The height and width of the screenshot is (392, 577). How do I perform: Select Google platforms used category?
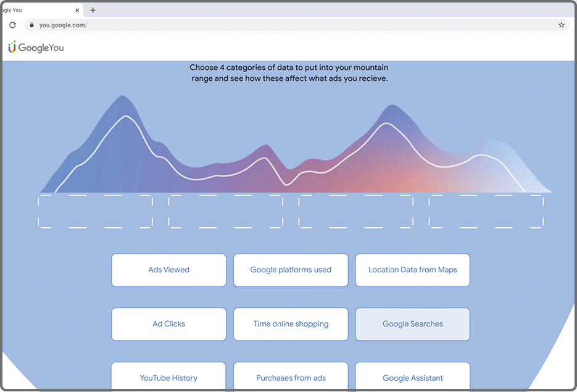[291, 270]
